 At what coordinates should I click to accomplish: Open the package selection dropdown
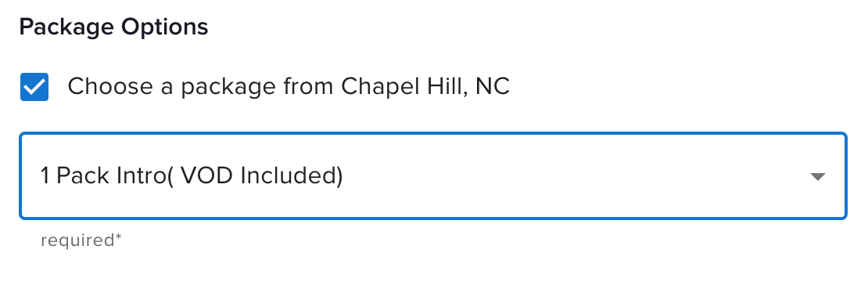click(x=433, y=176)
